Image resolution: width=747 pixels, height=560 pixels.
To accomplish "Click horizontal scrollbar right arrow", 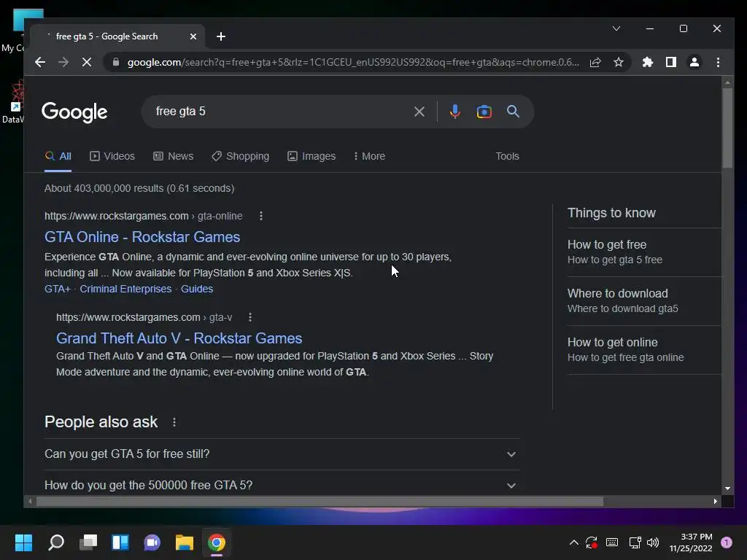I will (716, 502).
